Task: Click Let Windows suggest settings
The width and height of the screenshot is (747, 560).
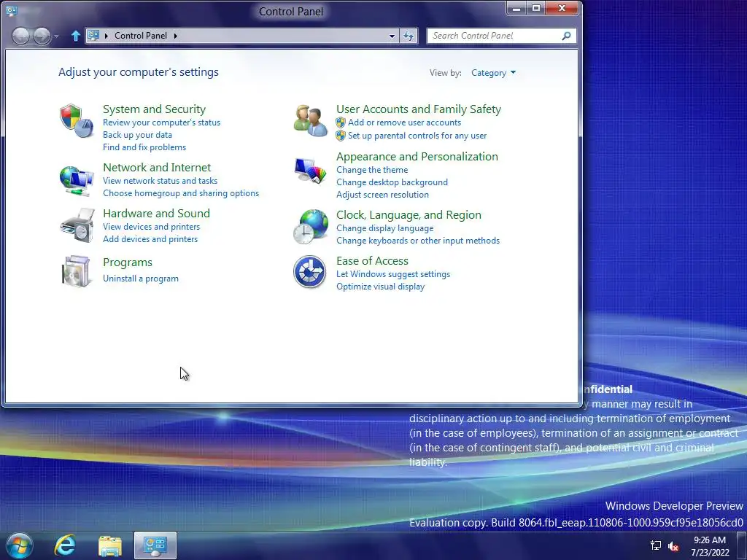Action: click(393, 274)
